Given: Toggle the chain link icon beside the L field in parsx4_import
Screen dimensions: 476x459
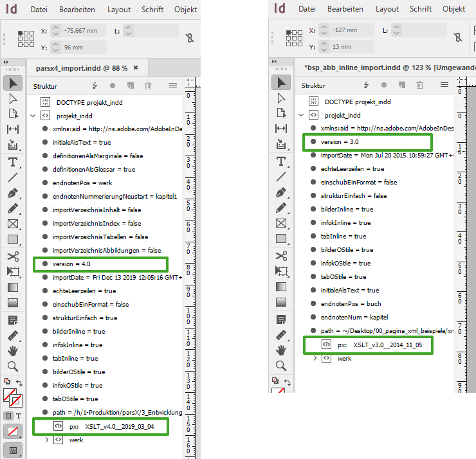Looking at the screenshot, I should 190,38.
